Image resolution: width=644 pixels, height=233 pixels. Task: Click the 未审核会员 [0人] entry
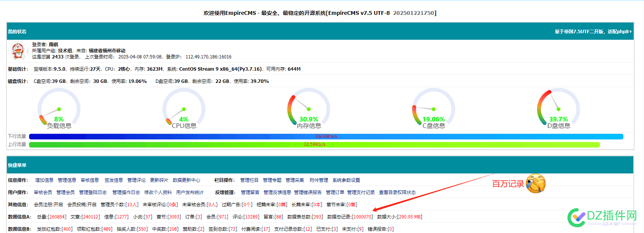[200, 205]
